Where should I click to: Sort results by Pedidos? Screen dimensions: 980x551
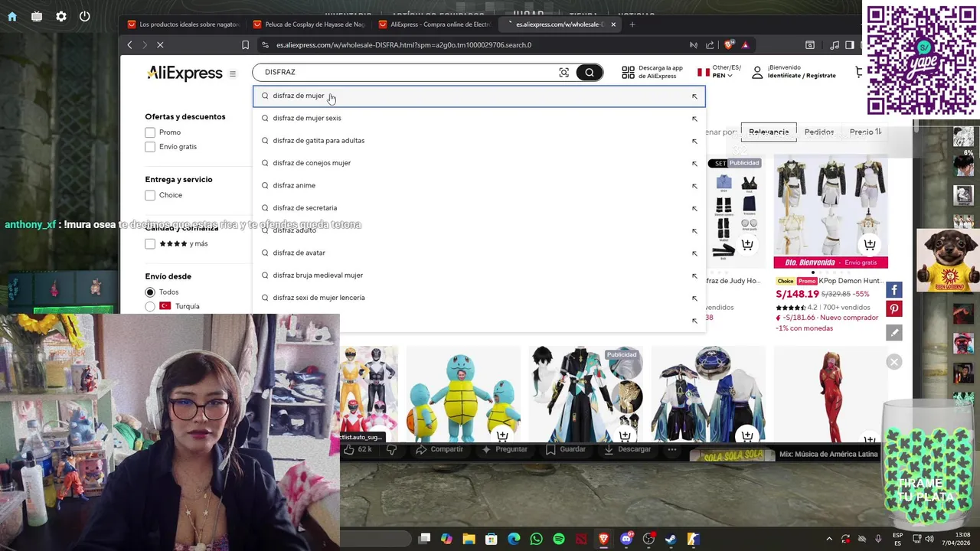819,132
